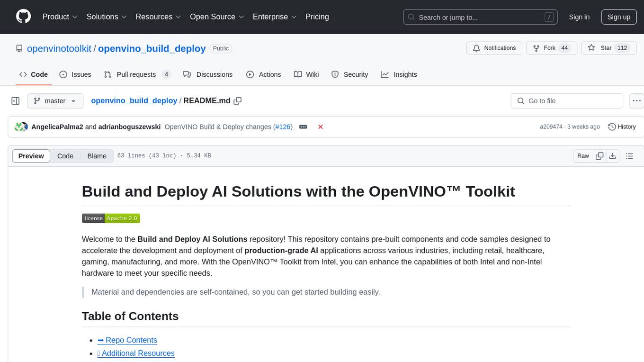Open the openvinotoolkit organization link
644x362 pixels.
[x=59, y=48]
